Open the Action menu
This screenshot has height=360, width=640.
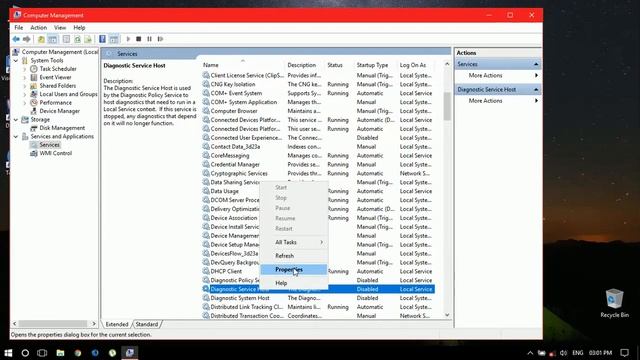click(38, 28)
